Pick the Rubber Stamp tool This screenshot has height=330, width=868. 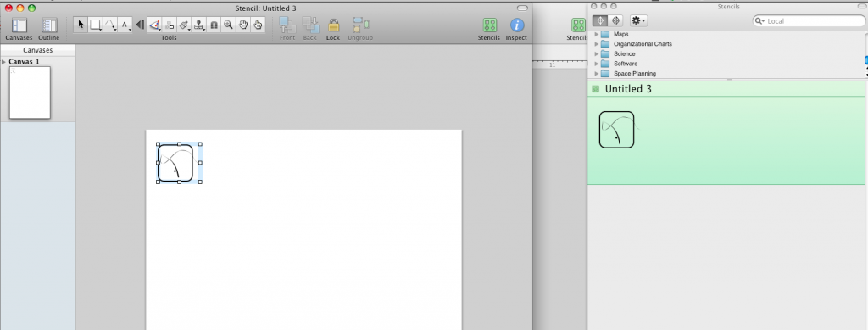(198, 25)
